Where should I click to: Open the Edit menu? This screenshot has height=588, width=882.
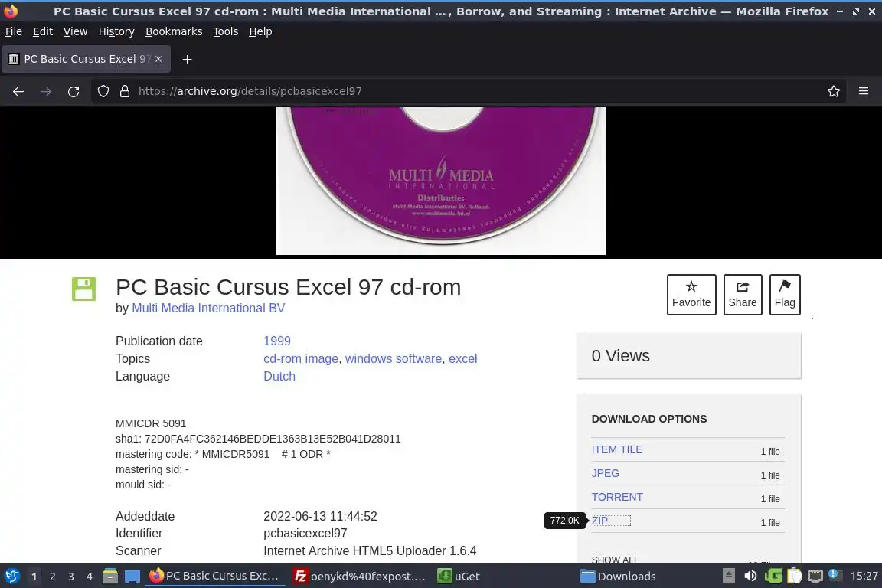pos(43,31)
